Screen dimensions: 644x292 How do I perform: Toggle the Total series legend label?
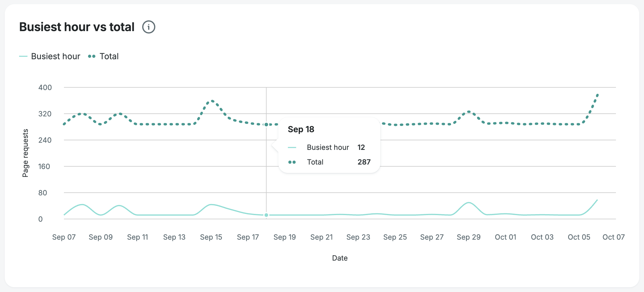coord(109,56)
